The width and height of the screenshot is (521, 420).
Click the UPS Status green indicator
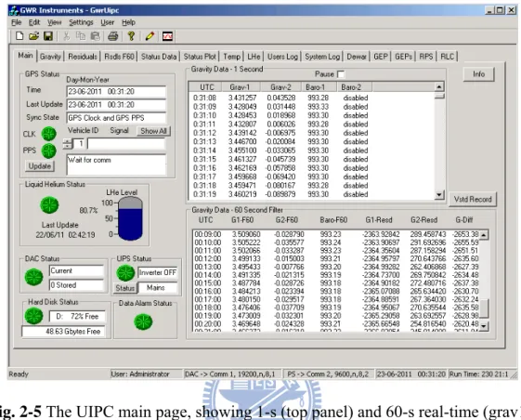tap(125, 272)
